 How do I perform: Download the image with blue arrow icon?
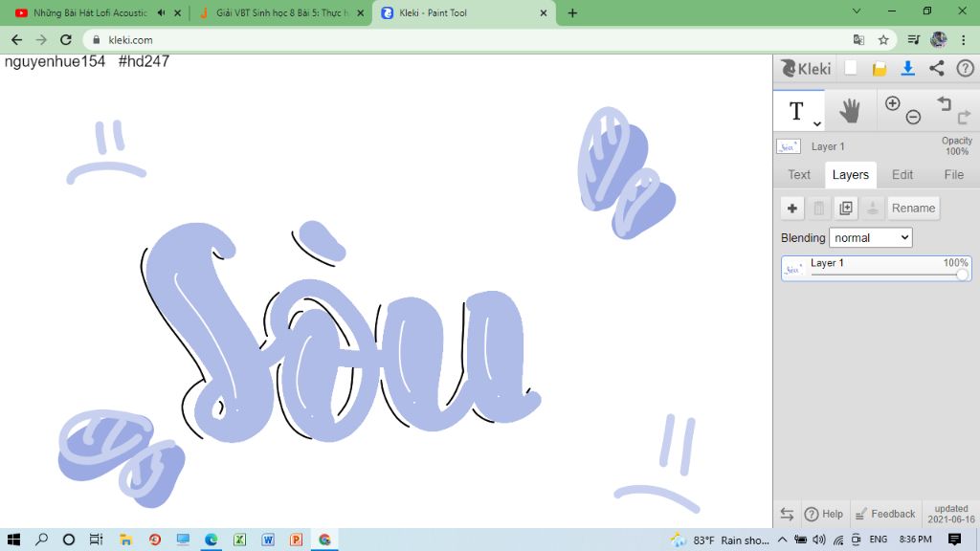click(x=908, y=68)
